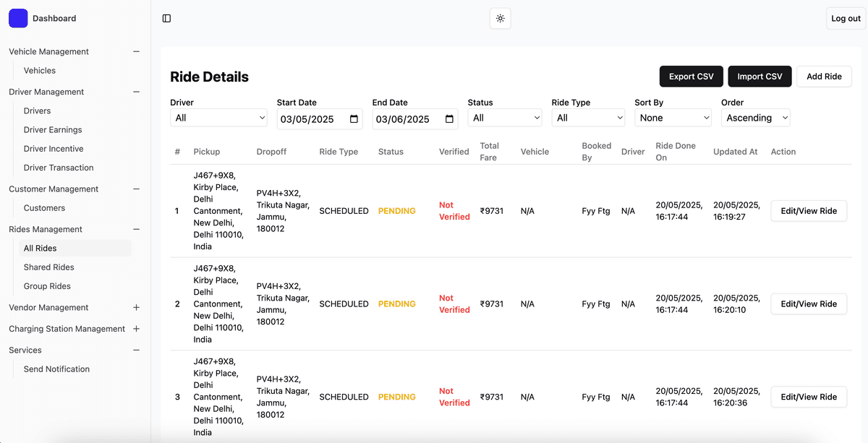Screen dimensions: 868x443
Task: Expand the Charging Station Management section
Action: point(136,328)
